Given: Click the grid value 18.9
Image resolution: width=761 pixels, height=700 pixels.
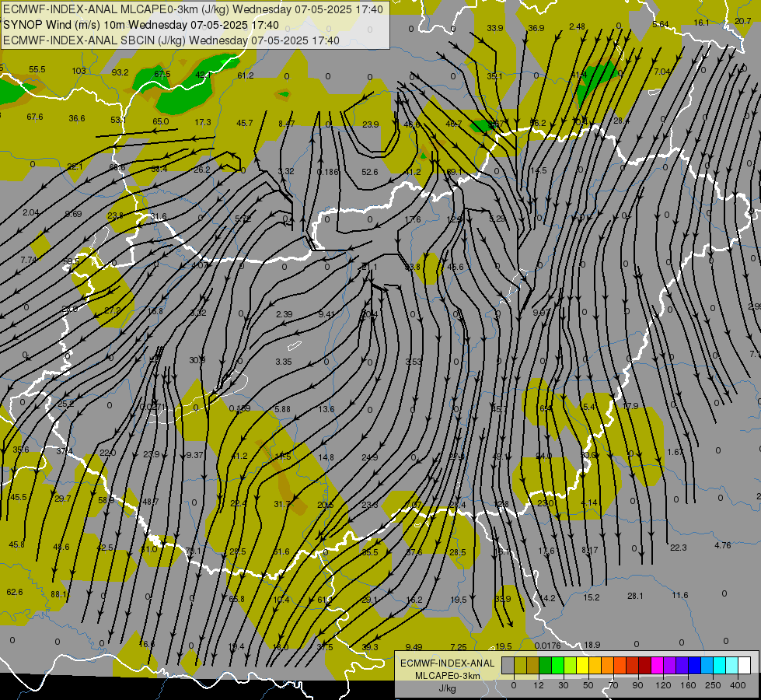Looking at the screenshot, I should (592, 645).
